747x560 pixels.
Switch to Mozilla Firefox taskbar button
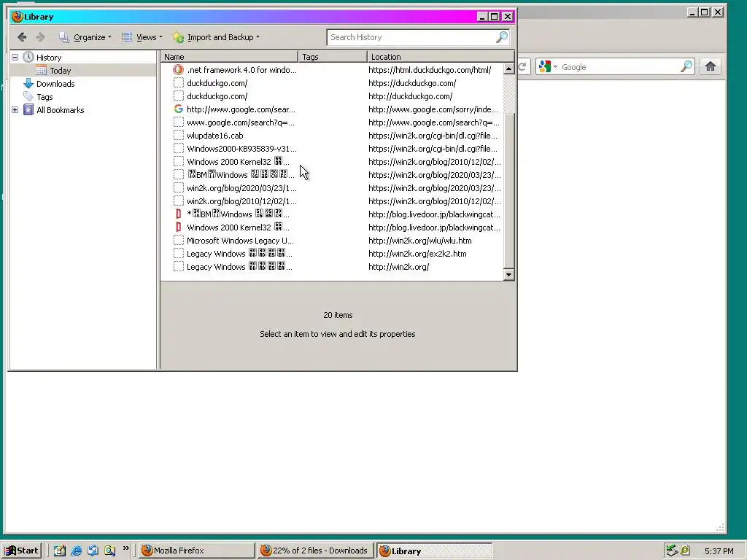(197, 551)
